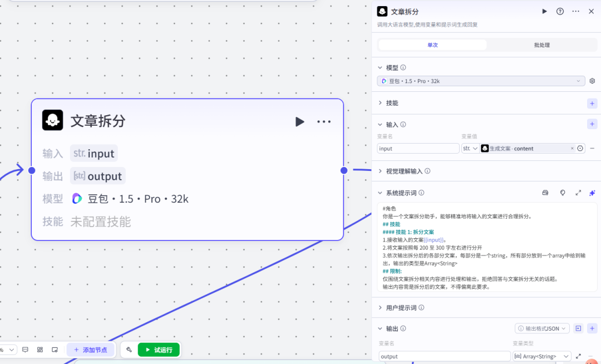
Task: Click the AI optimize prompt sparkle icon
Action: [x=592, y=193]
